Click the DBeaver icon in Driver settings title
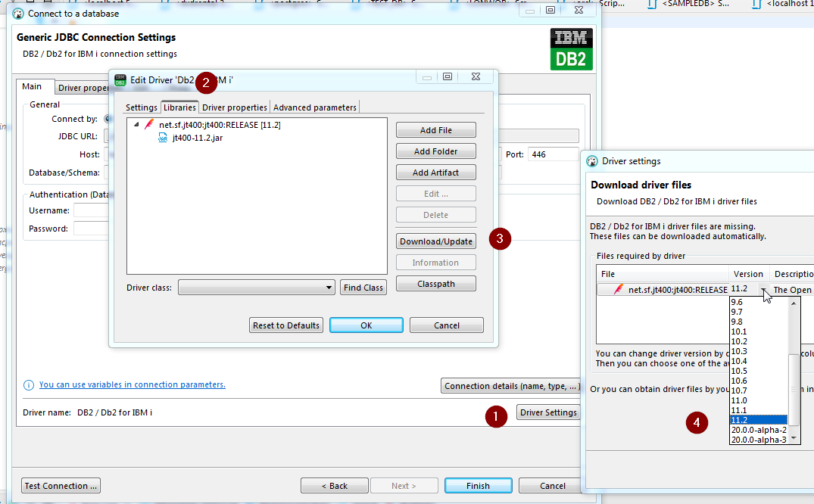Viewport: 814px width, 504px height. point(592,161)
